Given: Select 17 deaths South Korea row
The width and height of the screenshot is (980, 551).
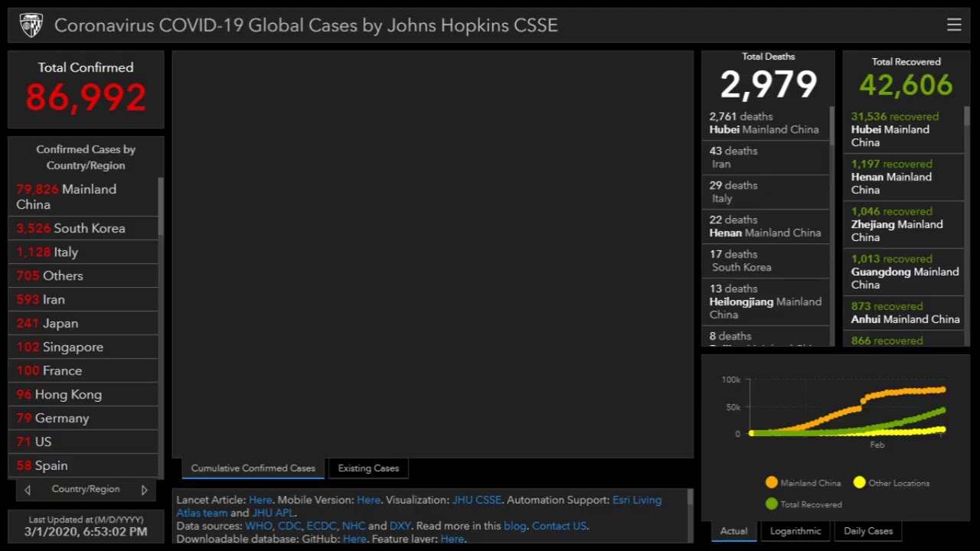Looking at the screenshot, I should tap(766, 261).
